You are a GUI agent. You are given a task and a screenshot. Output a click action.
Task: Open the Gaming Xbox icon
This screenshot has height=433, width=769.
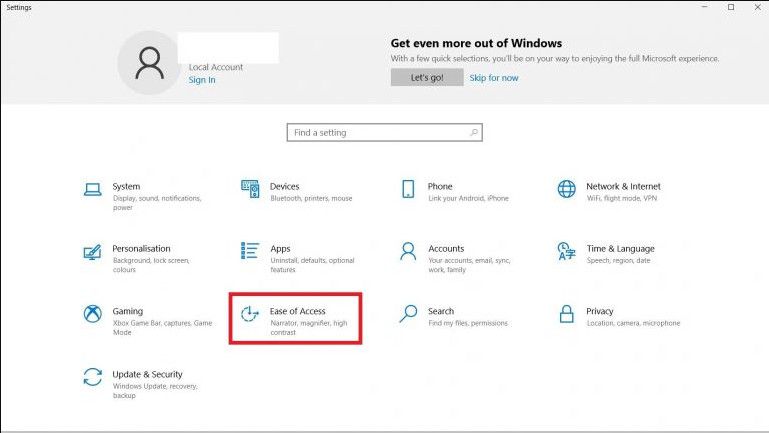tap(92, 314)
